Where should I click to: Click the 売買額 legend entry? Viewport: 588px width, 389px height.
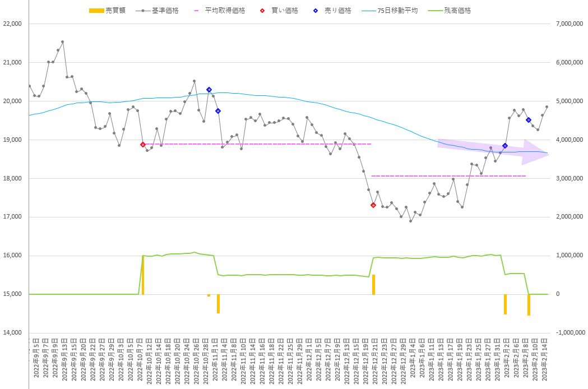107,11
